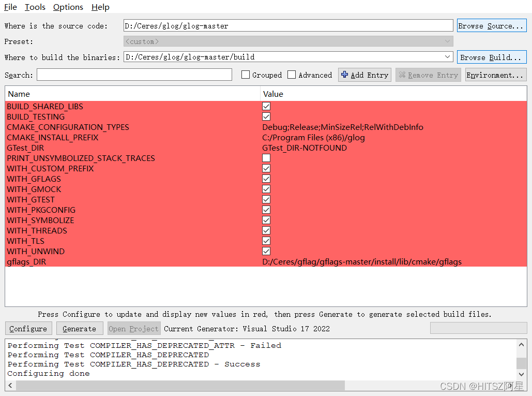
Task: Uncheck WITH_GFLAGS checkbox
Action: (266, 179)
